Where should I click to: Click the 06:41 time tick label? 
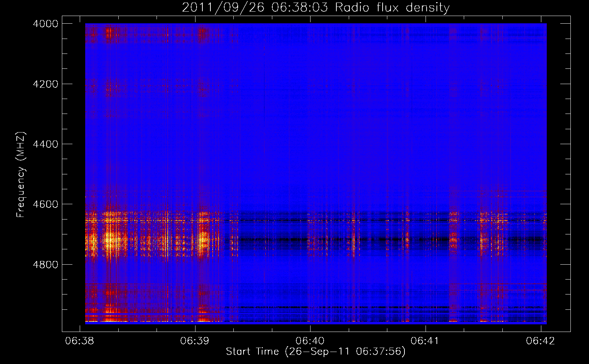425,341
